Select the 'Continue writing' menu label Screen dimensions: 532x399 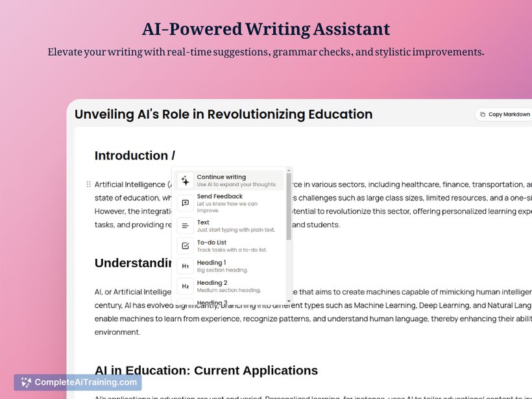pyautogui.click(x=221, y=176)
